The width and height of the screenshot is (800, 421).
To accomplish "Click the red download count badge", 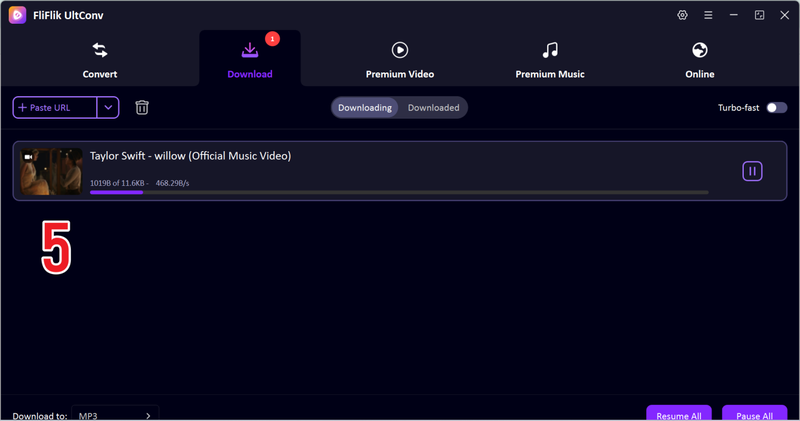I will tap(272, 39).
